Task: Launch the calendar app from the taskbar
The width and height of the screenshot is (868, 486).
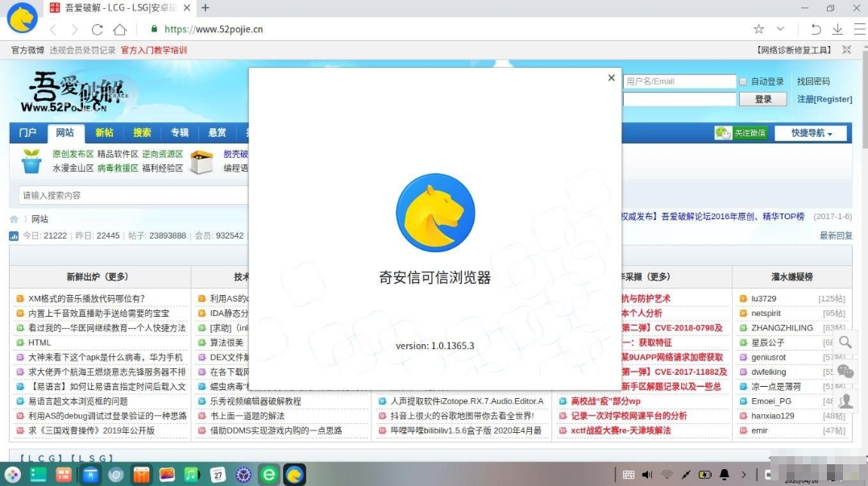Action: click(218, 476)
